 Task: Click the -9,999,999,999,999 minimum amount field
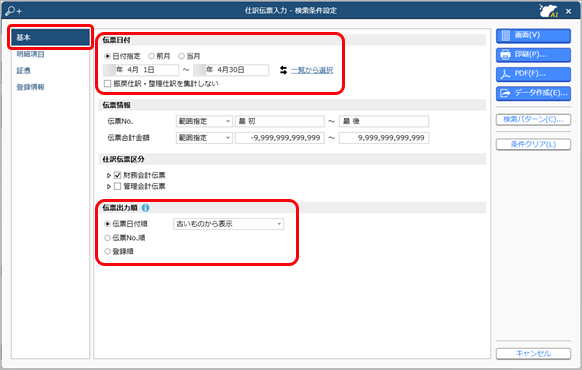tap(280, 138)
